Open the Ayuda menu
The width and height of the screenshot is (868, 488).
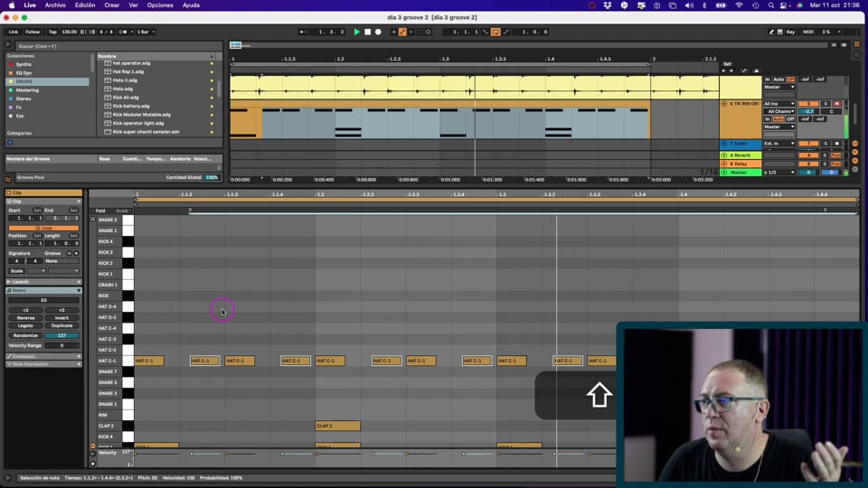pyautogui.click(x=191, y=5)
